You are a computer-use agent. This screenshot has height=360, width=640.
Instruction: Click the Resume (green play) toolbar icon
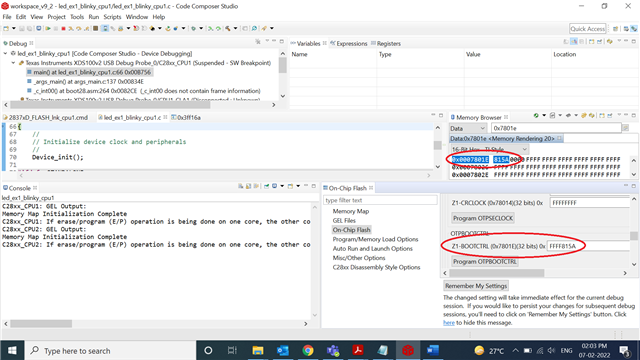(48, 29)
